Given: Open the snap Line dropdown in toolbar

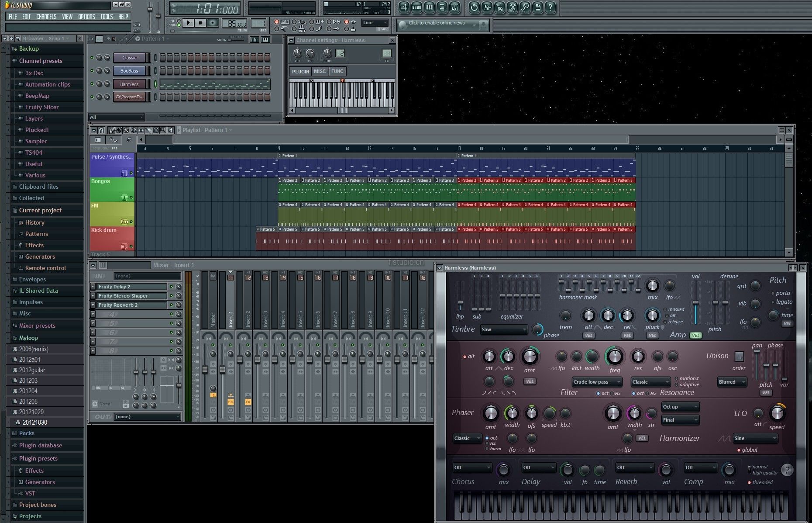Looking at the screenshot, I should pos(375,23).
